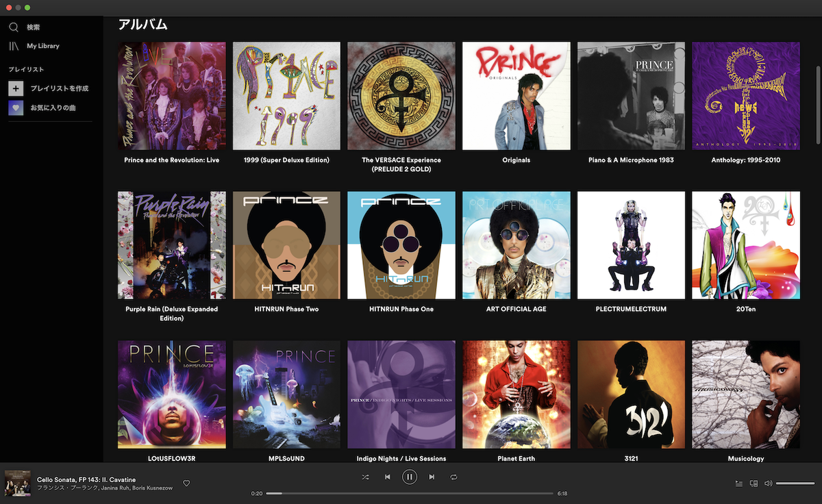This screenshot has height=504, width=822.
Task: Open Prince and the Revolution: Live cover
Action: [x=172, y=96]
